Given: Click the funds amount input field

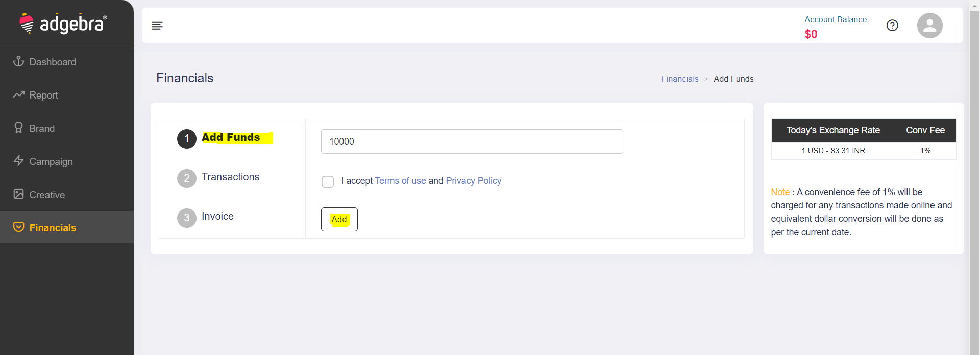Looking at the screenshot, I should point(472,141).
